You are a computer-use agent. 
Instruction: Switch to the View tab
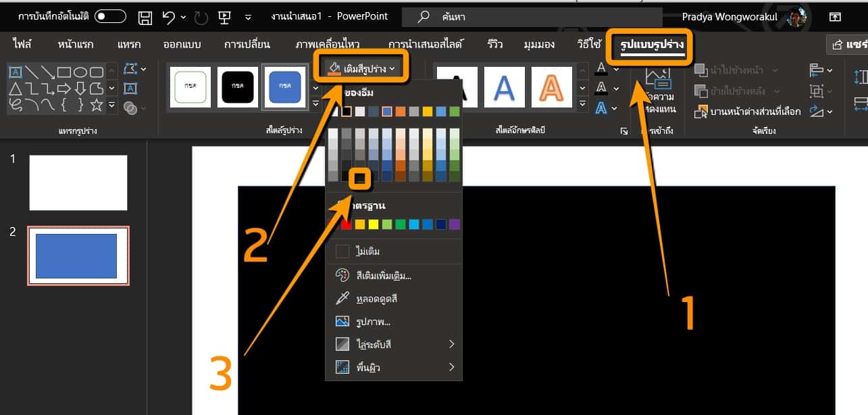click(x=539, y=45)
